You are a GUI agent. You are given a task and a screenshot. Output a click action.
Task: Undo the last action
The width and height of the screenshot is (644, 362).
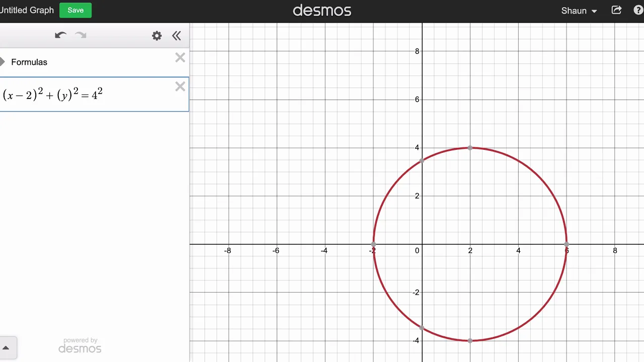[x=60, y=35]
